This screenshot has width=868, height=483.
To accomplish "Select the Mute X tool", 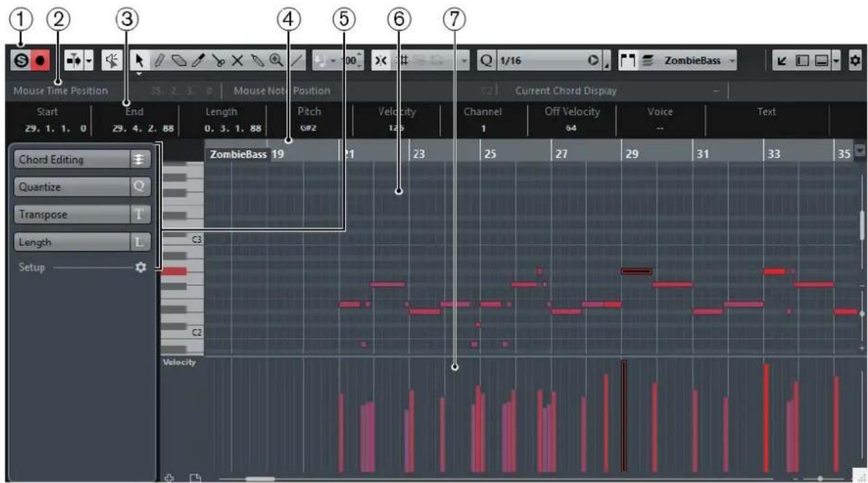I will [x=237, y=61].
